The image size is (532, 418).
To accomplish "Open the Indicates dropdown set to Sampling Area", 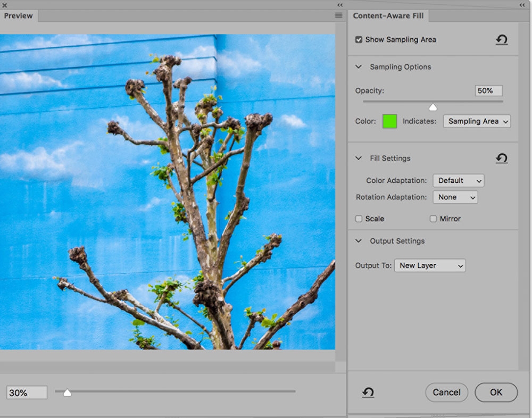I will [477, 121].
